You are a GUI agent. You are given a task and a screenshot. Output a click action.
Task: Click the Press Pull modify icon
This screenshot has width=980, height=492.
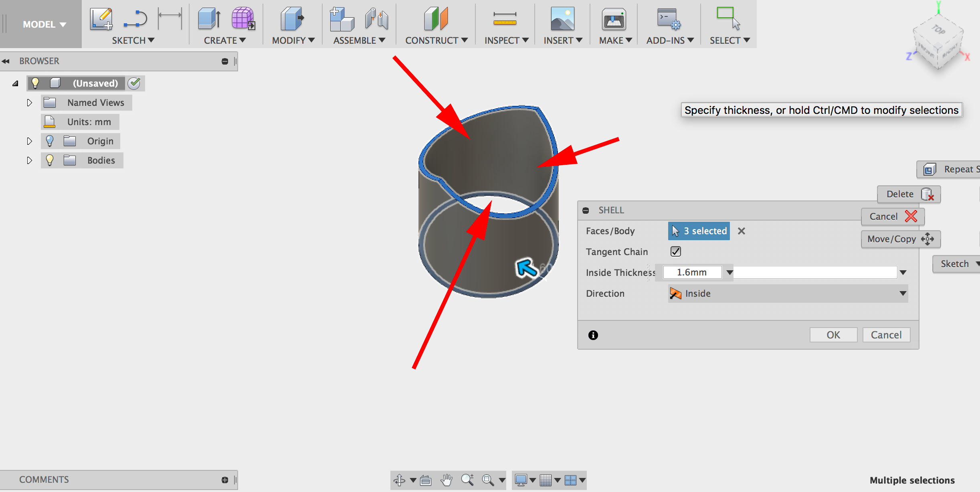(292, 18)
